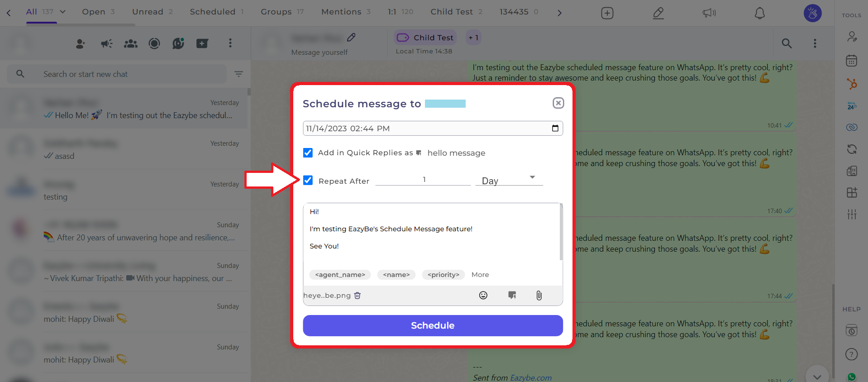Delete the attached heye..be.png file
This screenshot has width=868, height=382.
point(358,296)
